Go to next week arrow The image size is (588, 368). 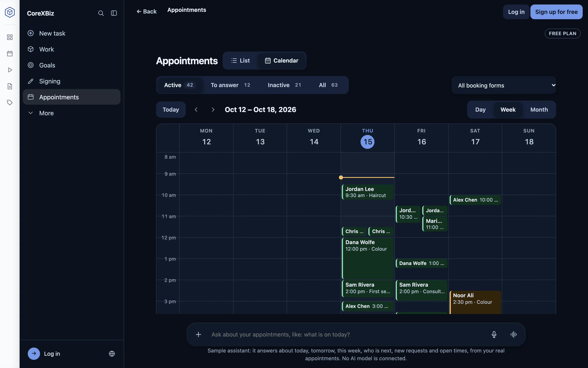point(213,110)
